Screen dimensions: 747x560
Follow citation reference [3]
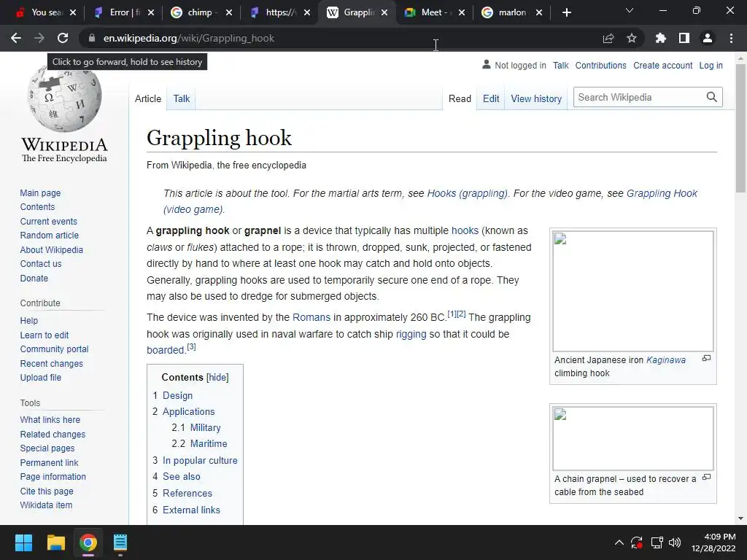tap(191, 346)
